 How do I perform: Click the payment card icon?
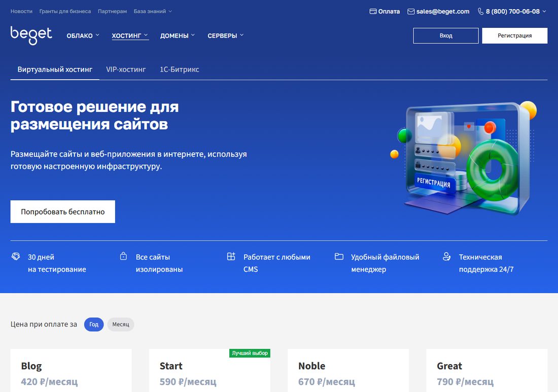click(x=373, y=11)
